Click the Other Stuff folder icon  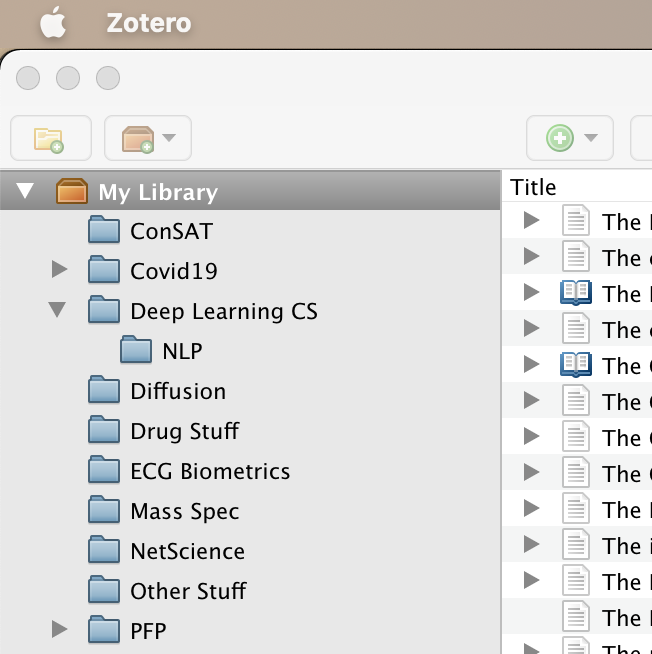[104, 591]
